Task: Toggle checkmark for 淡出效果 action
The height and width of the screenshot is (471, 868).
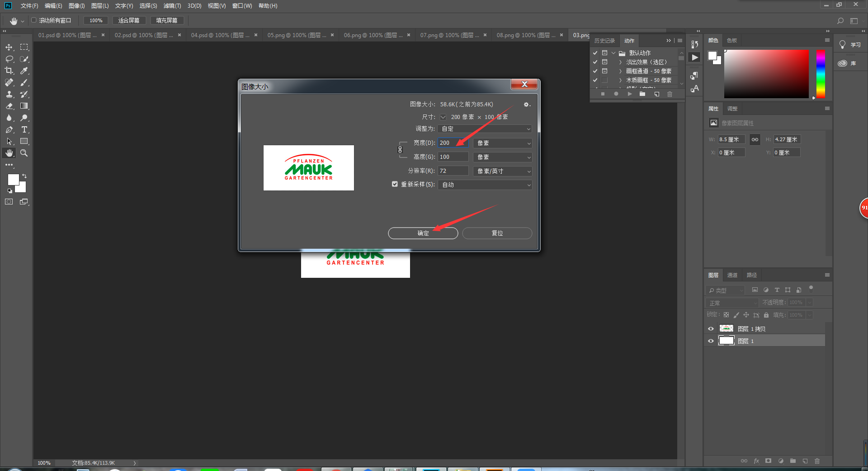Action: 595,62
